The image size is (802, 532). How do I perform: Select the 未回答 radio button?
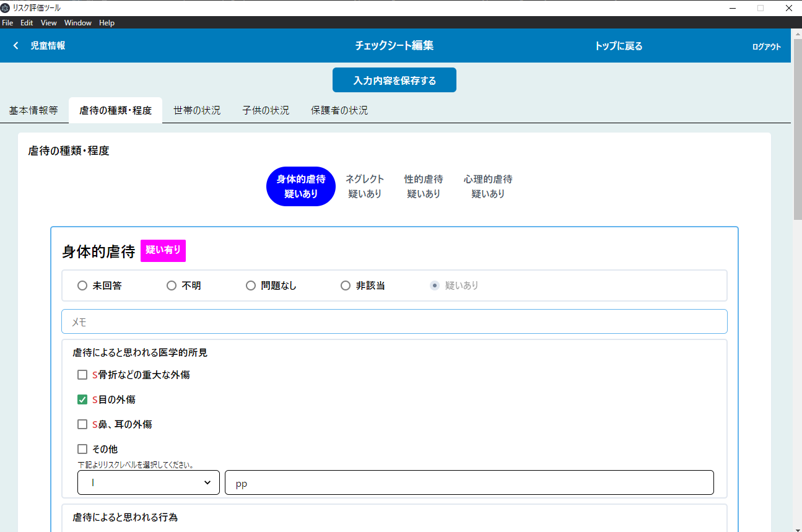click(x=82, y=286)
